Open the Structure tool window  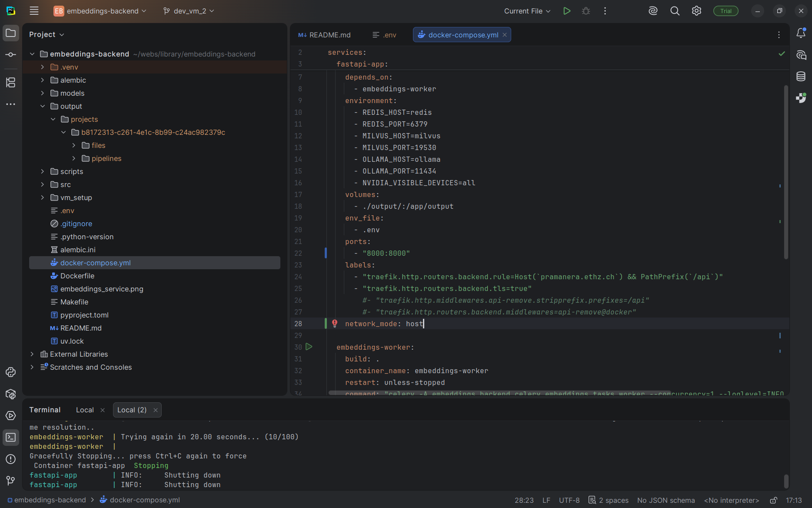[x=11, y=82]
